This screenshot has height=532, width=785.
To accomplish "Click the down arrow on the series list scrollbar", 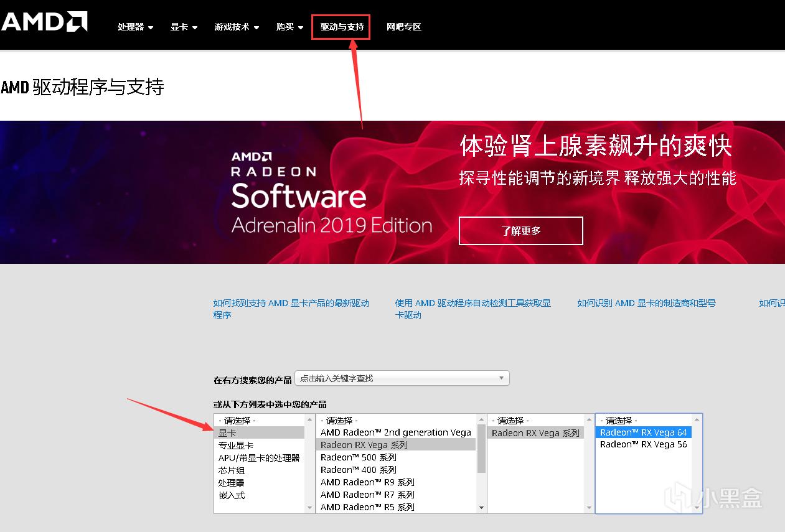I will (x=481, y=507).
